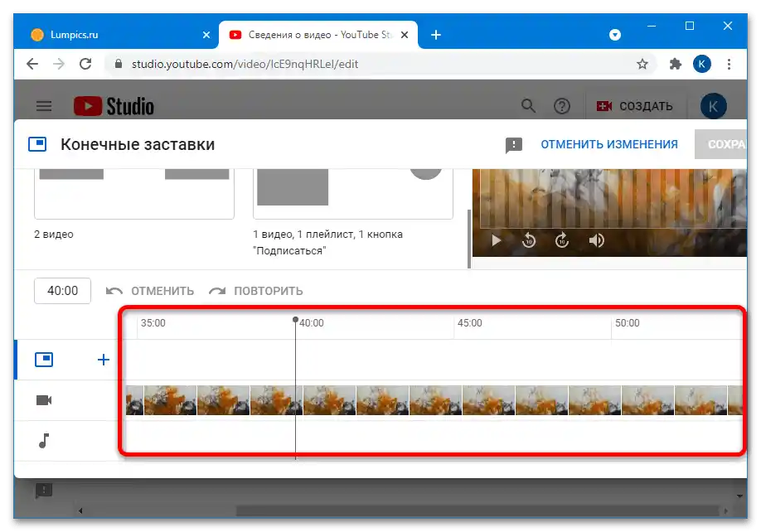
Task: Click the 40:00 timecode input field
Action: click(61, 290)
